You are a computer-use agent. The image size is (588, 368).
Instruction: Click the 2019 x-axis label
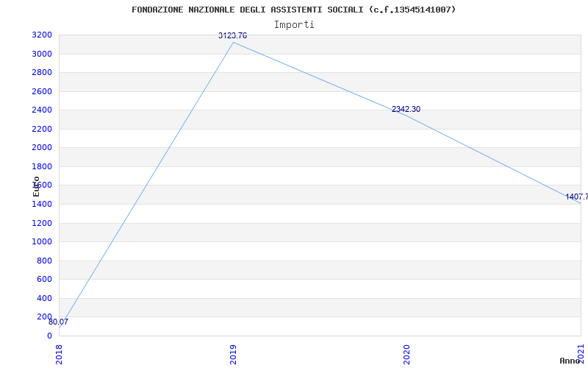[x=233, y=354]
